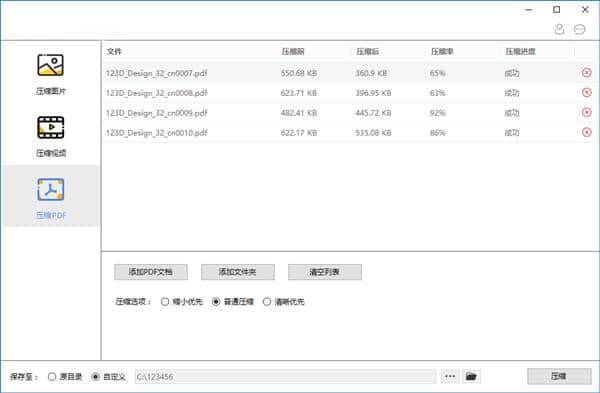Image resolution: width=600 pixels, height=393 pixels.
Task: Click the 添加PDF文档 button
Action: pyautogui.click(x=151, y=272)
